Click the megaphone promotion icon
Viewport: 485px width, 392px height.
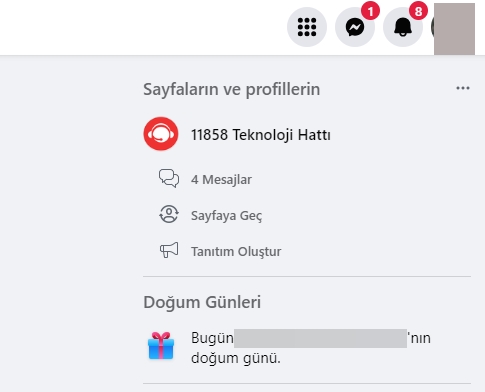pyautogui.click(x=169, y=250)
